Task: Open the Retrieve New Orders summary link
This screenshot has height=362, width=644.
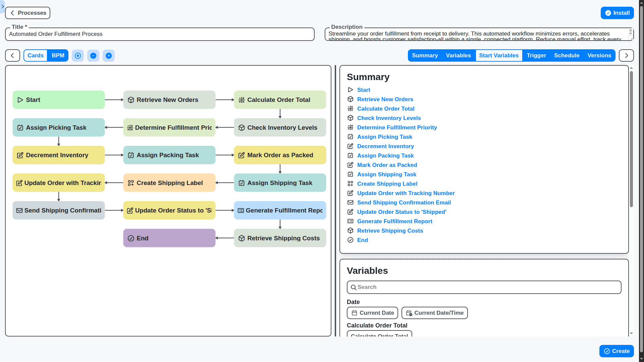Action: (385, 99)
